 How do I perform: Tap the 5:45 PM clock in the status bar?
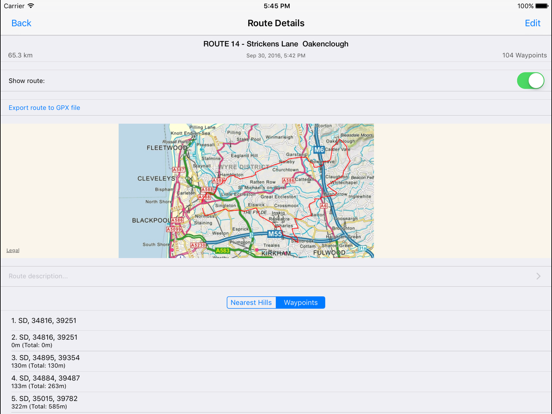coord(277,6)
